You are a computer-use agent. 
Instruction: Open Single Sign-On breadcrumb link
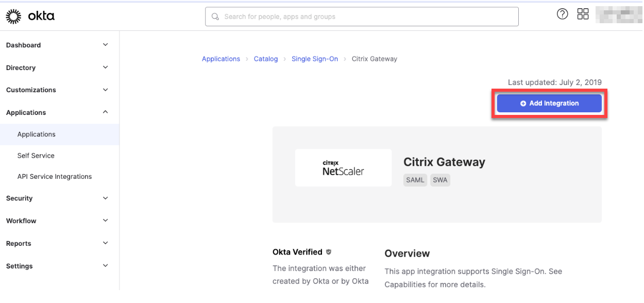coord(315,59)
